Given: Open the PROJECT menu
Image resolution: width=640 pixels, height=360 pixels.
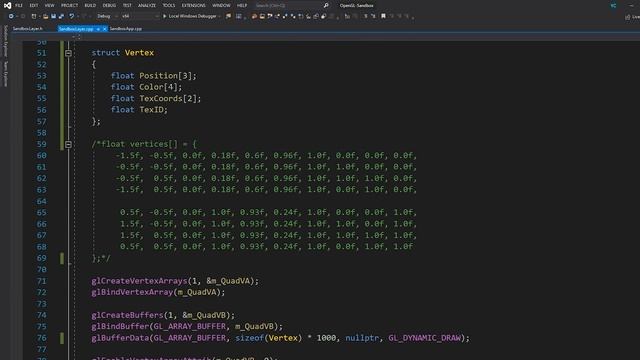Looking at the screenshot, I should 69,6.
